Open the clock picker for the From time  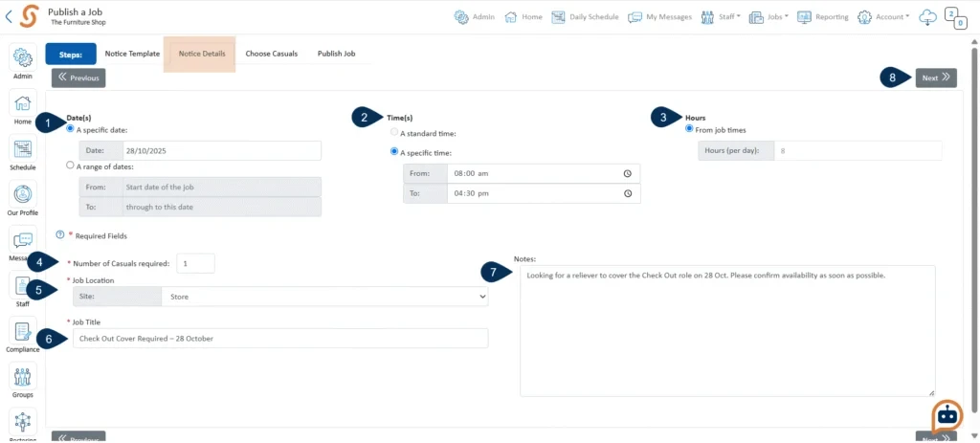click(628, 174)
